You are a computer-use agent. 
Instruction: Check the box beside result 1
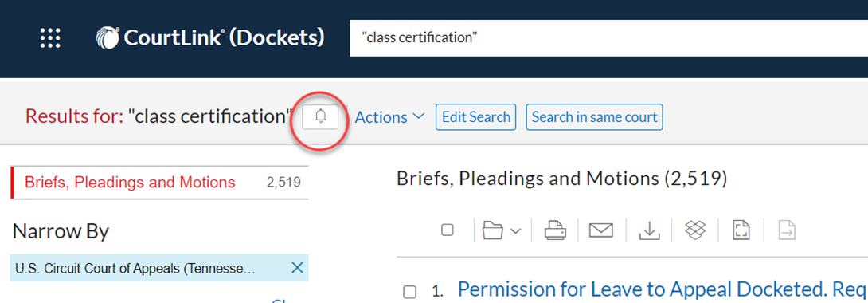pyautogui.click(x=409, y=292)
